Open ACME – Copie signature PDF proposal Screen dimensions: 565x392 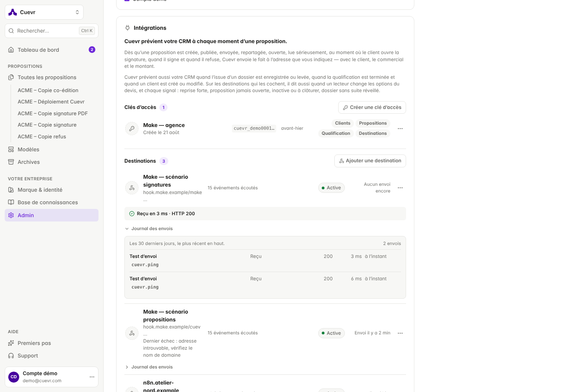(x=53, y=113)
